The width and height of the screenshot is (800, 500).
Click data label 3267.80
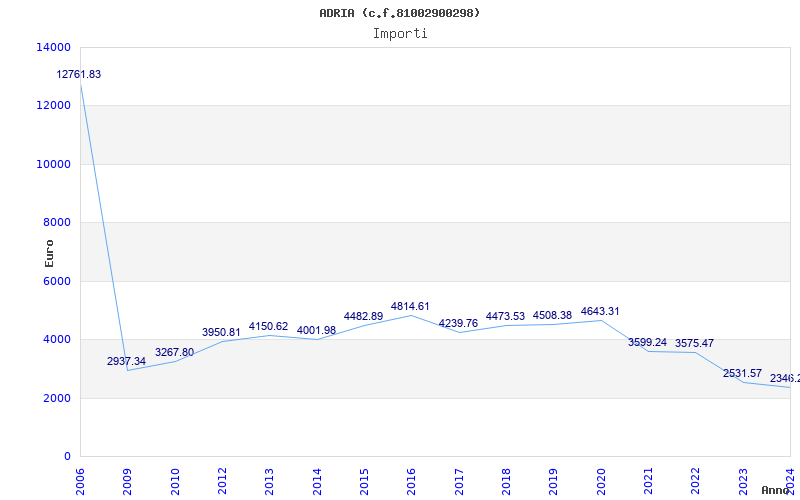click(174, 353)
